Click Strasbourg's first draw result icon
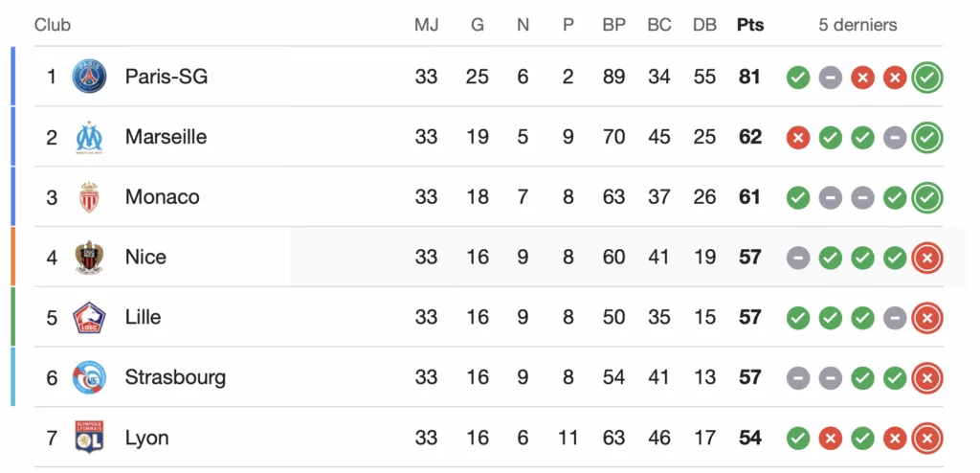The width and height of the screenshot is (980, 473). click(x=798, y=378)
